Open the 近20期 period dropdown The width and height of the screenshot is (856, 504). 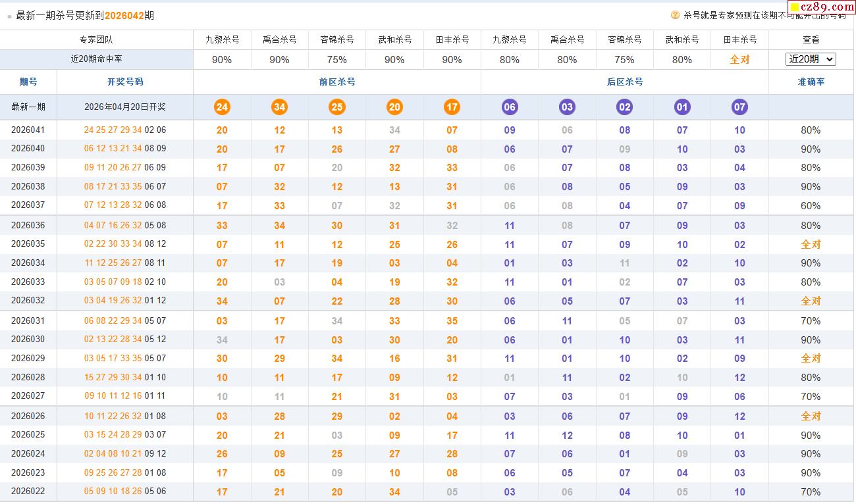[811, 59]
